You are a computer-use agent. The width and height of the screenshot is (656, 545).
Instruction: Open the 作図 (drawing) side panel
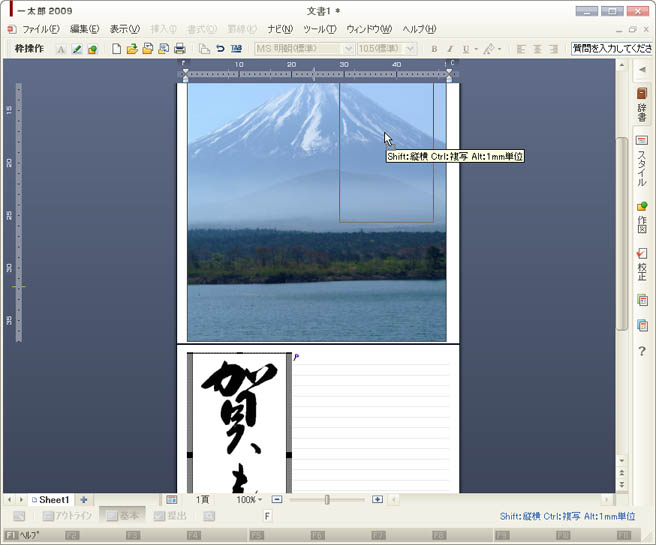click(x=642, y=218)
